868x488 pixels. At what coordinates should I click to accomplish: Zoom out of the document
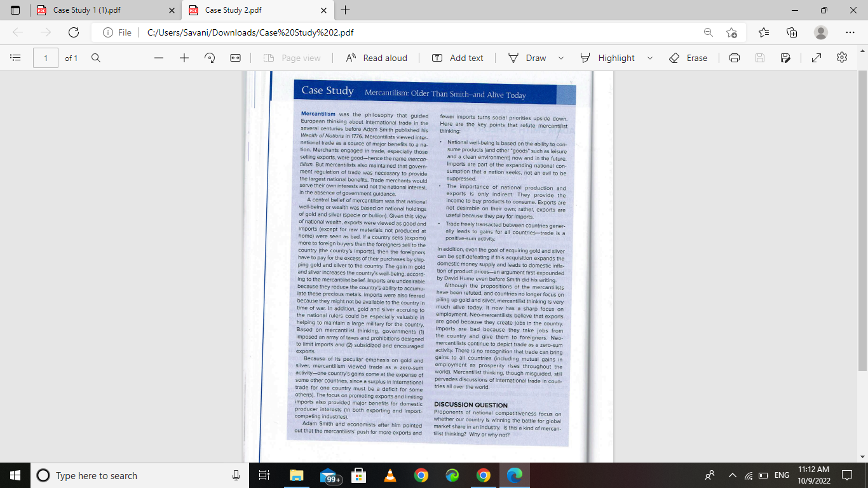(158, 58)
